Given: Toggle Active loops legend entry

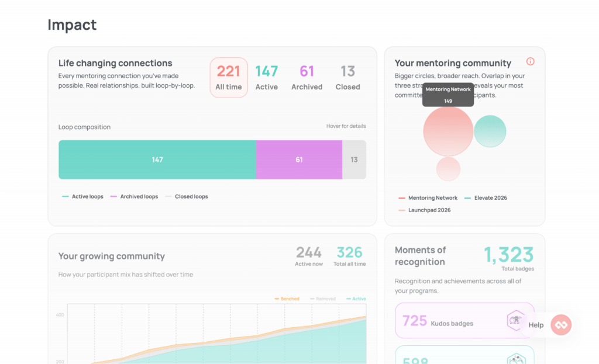Looking at the screenshot, I should pyautogui.click(x=82, y=196).
